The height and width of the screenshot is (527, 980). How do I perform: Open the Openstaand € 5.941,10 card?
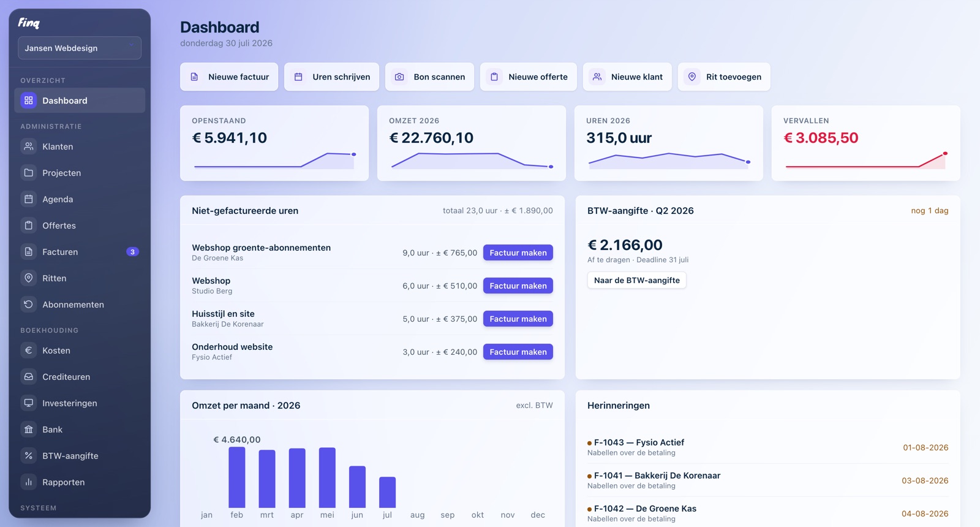click(x=274, y=143)
